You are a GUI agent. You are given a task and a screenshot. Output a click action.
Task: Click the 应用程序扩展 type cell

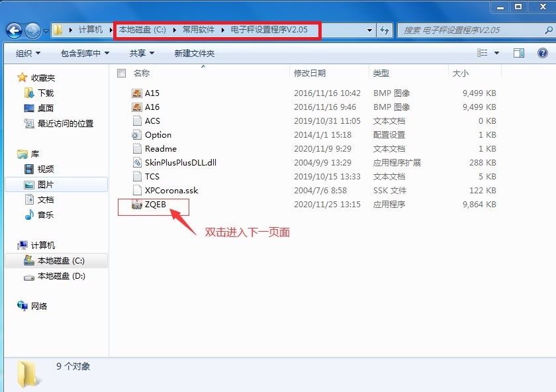point(396,162)
